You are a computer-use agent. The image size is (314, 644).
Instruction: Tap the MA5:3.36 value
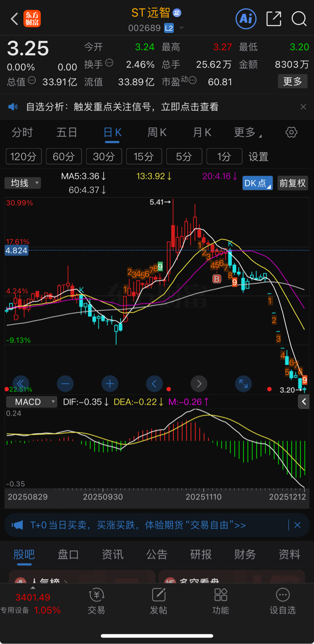[x=83, y=176]
